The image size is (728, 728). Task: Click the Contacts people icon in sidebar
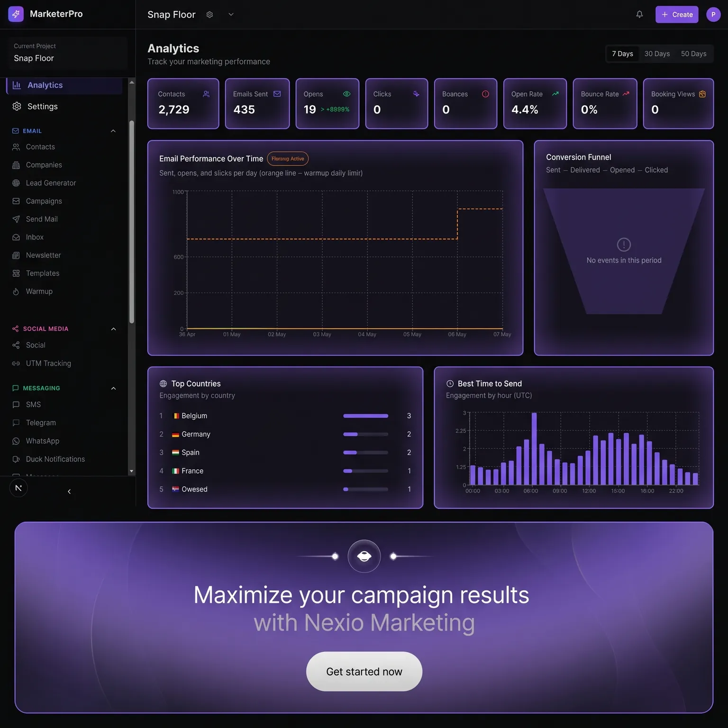click(x=16, y=147)
